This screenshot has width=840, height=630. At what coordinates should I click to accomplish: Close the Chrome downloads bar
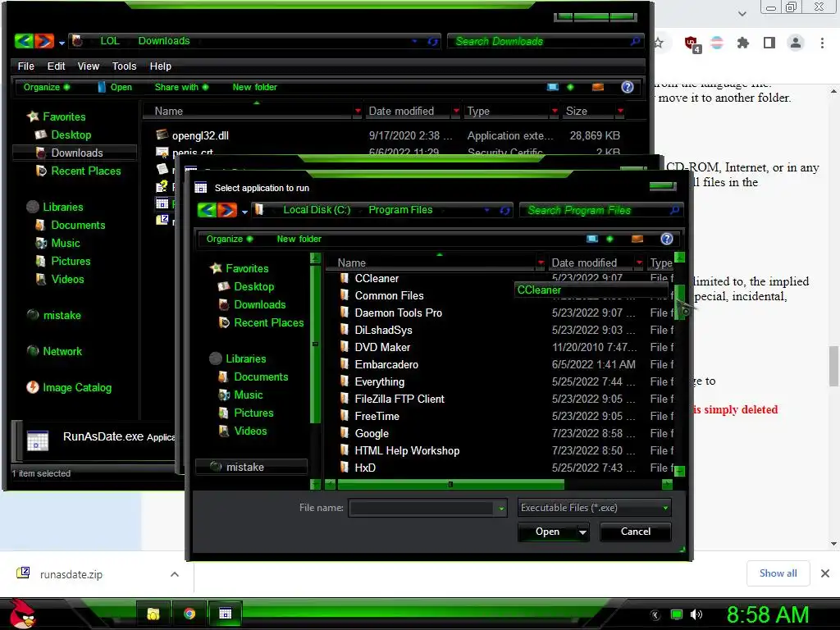click(x=825, y=573)
